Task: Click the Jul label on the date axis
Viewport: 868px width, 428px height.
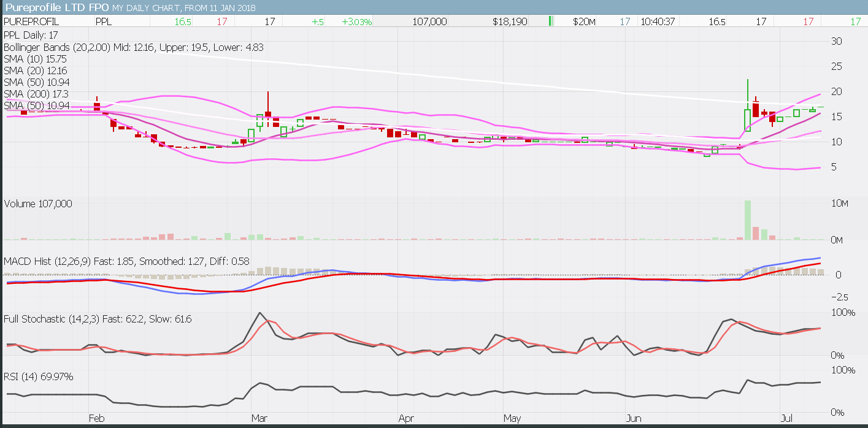Action: coord(786,419)
